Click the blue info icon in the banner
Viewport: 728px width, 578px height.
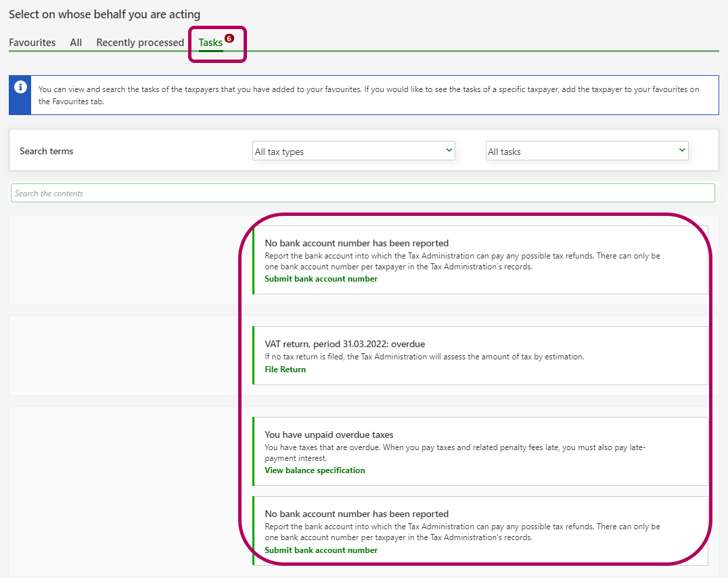[x=20, y=87]
